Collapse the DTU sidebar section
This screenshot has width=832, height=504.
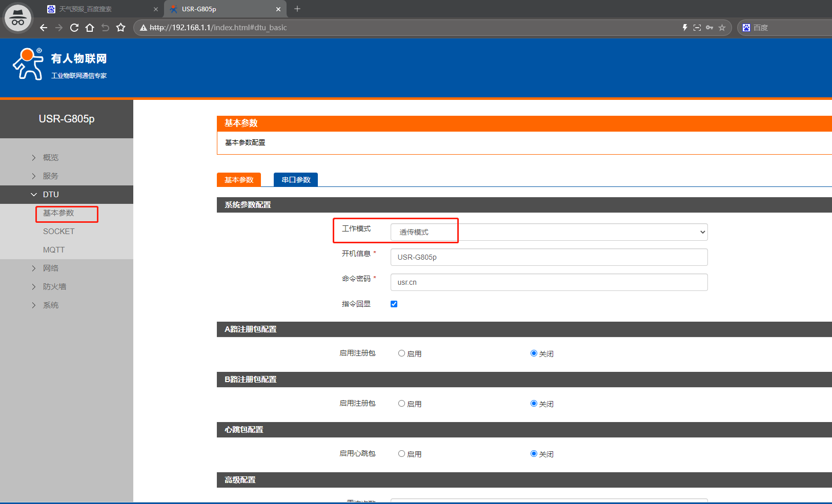pos(51,195)
